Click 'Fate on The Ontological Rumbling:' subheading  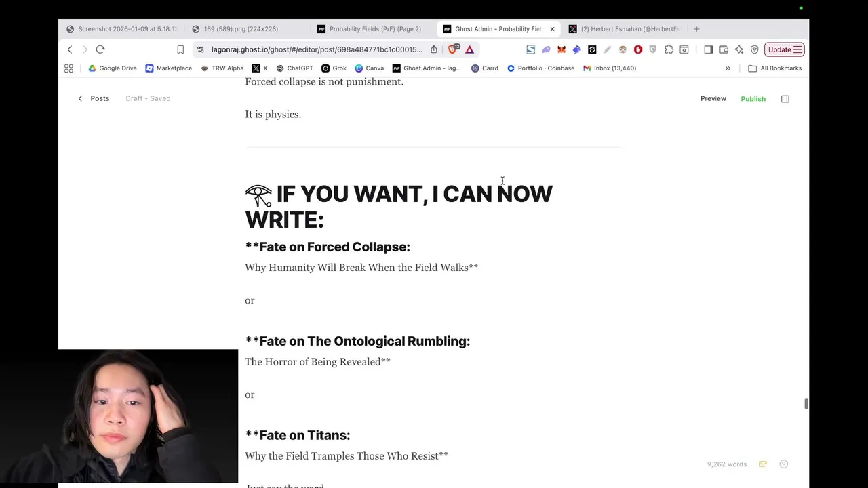(357, 341)
